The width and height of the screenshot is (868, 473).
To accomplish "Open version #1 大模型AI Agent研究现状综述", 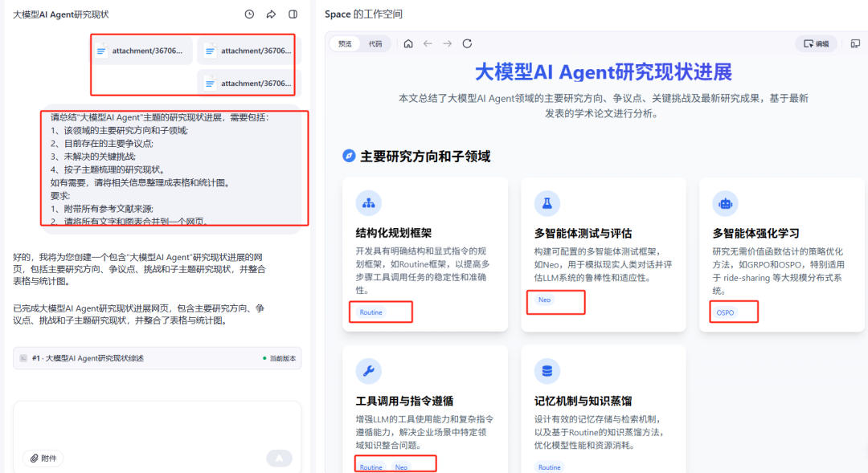I will [x=158, y=358].
